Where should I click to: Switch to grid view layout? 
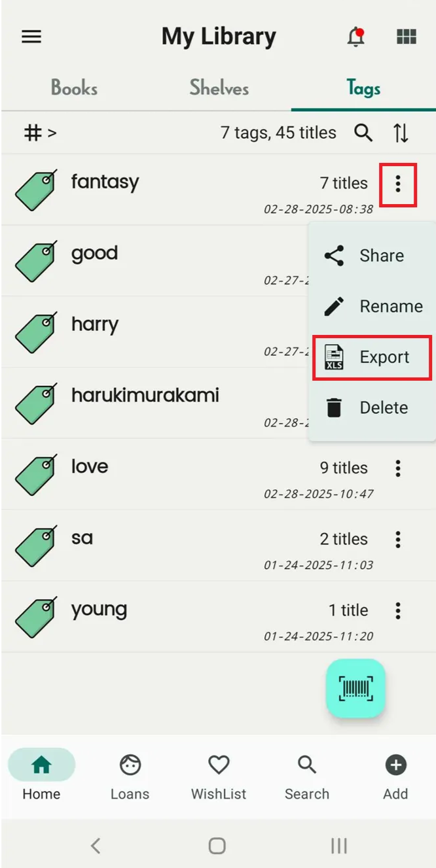[x=407, y=37]
